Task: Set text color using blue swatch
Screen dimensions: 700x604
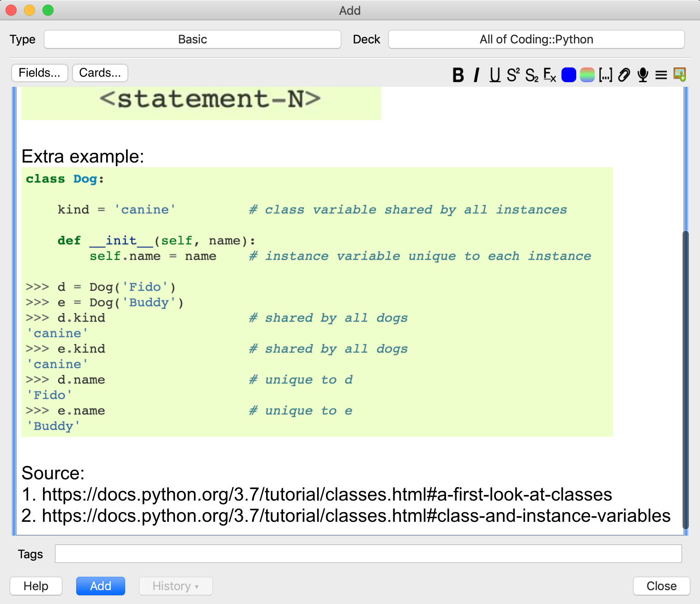Action: [x=569, y=75]
